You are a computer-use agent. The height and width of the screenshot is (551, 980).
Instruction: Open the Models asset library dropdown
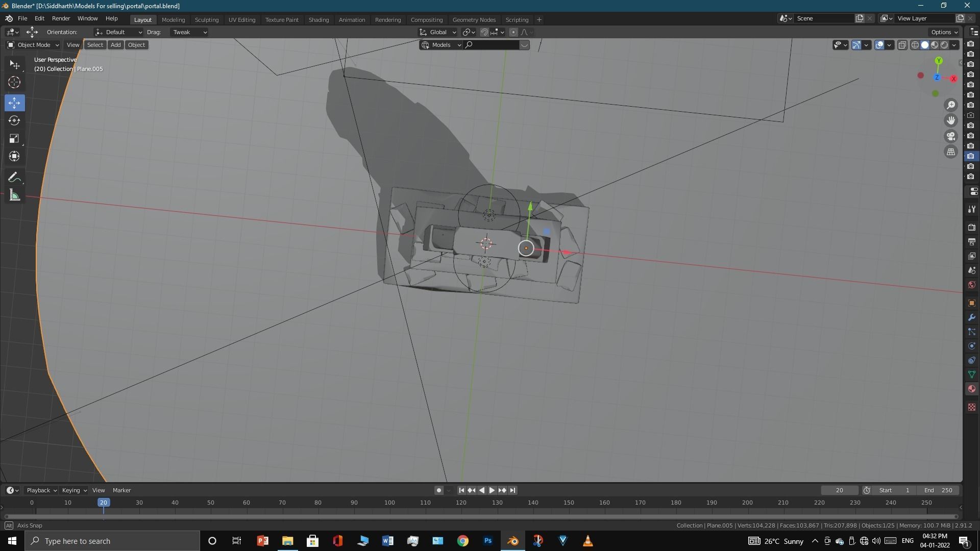coord(441,45)
